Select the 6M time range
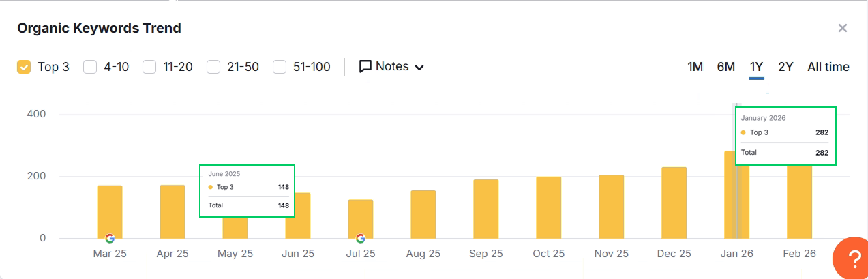The height and width of the screenshot is (279, 868). (726, 67)
